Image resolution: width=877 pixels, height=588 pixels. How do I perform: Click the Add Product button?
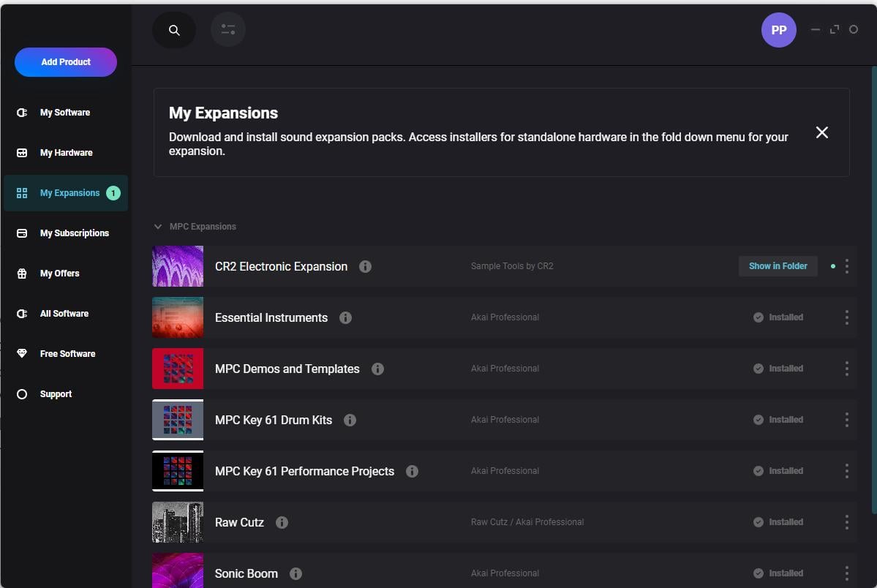pyautogui.click(x=66, y=62)
